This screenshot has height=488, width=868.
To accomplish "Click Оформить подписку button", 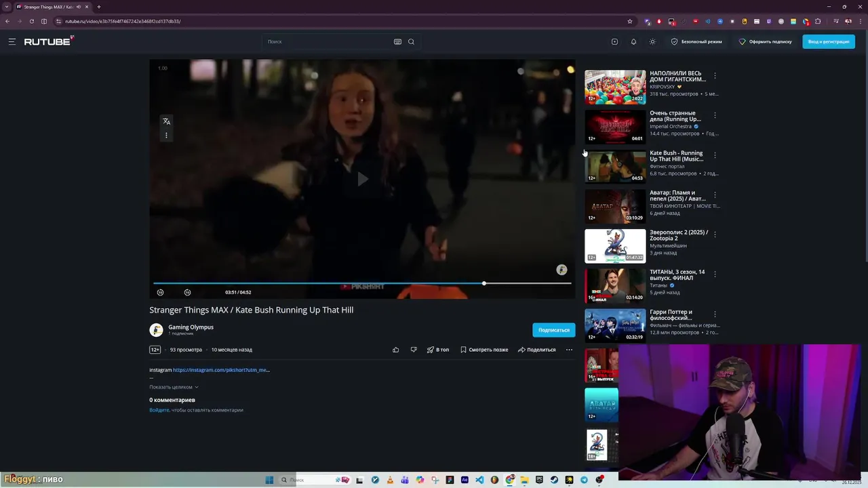I will (x=765, y=41).
